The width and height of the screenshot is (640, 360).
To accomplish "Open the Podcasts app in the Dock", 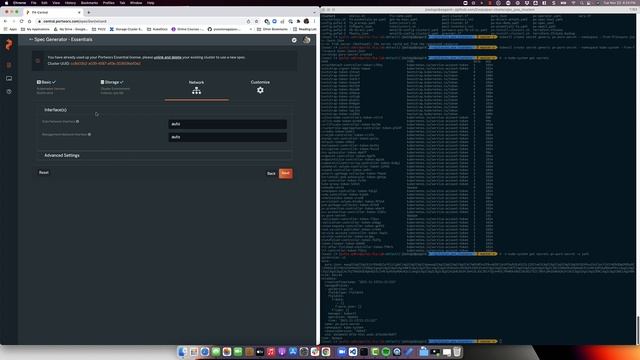I will [x=282, y=351].
